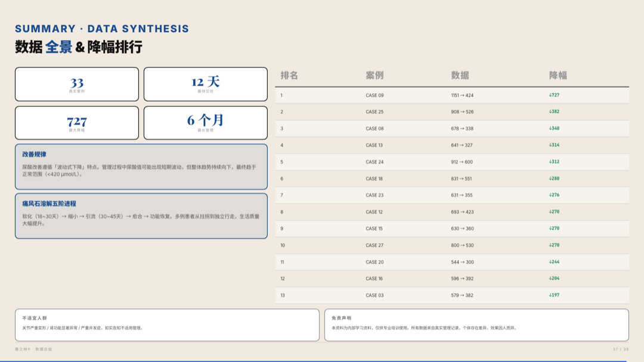Click the "痛风石溶解五阶进程" card heading
Screen dimensions: 644x362
[x=49, y=203]
